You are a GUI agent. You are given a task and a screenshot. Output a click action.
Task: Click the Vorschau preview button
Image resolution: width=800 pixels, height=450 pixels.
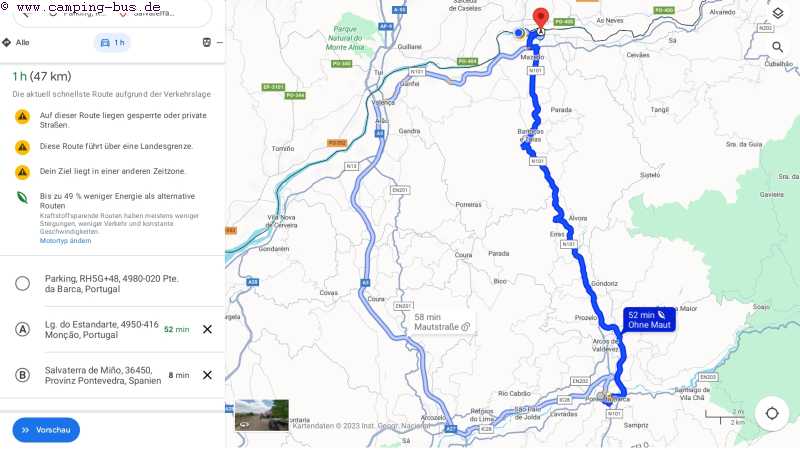(x=46, y=430)
